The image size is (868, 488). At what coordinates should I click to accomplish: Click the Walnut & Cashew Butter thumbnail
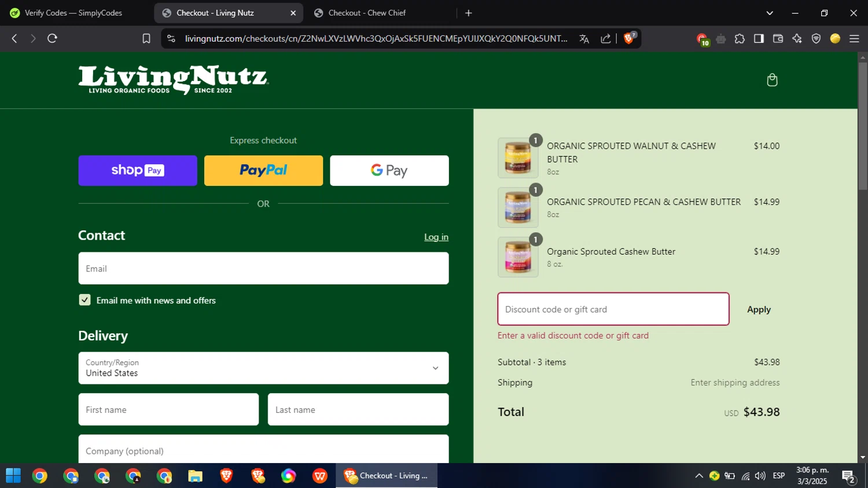518,157
